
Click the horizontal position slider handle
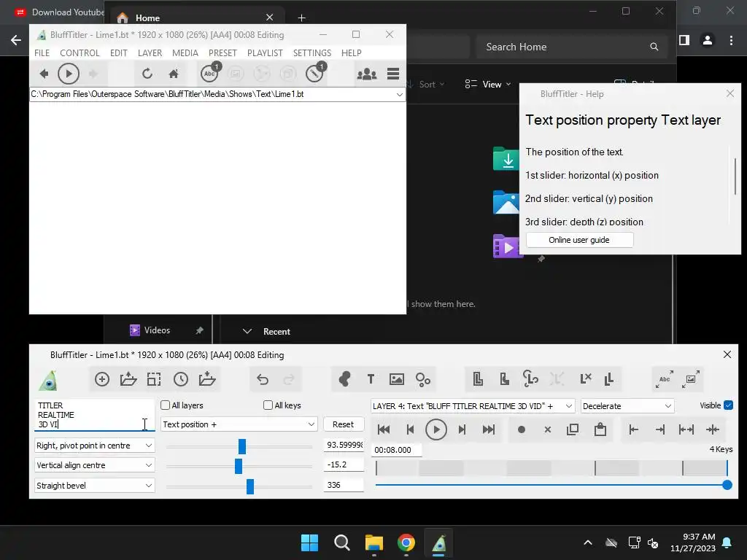pos(242,446)
